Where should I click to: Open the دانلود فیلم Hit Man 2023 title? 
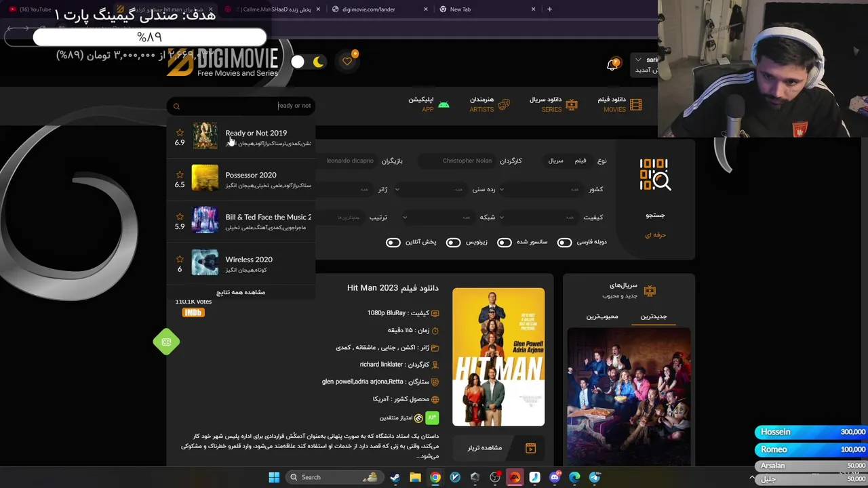pyautogui.click(x=393, y=288)
